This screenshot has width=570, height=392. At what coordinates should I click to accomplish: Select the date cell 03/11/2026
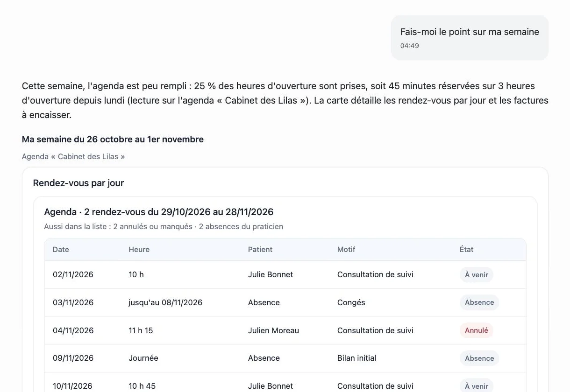click(x=73, y=302)
